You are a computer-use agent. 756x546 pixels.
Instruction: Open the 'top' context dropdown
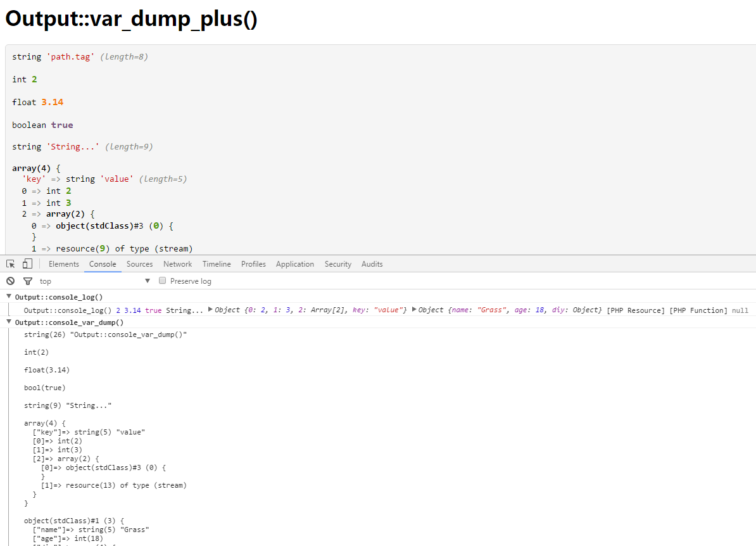pyautogui.click(x=94, y=281)
